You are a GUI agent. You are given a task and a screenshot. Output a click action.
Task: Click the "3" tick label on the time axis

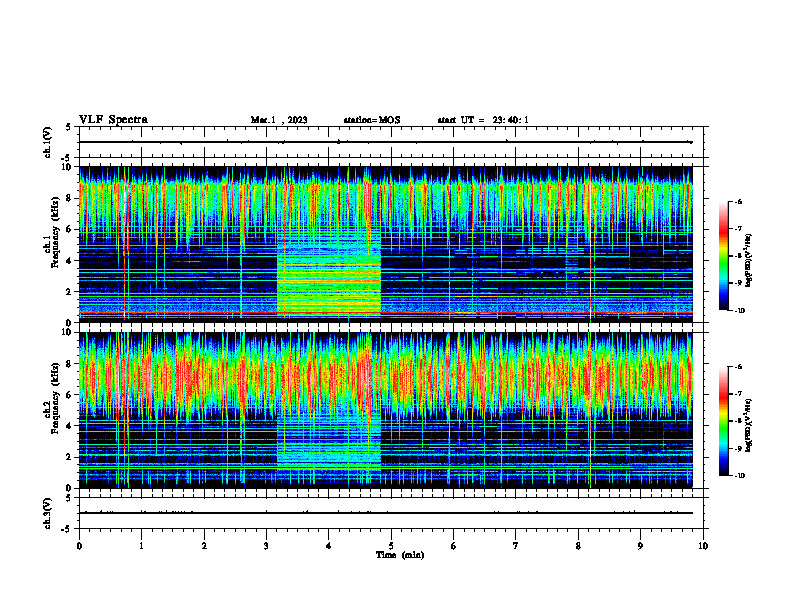pyautogui.click(x=266, y=546)
